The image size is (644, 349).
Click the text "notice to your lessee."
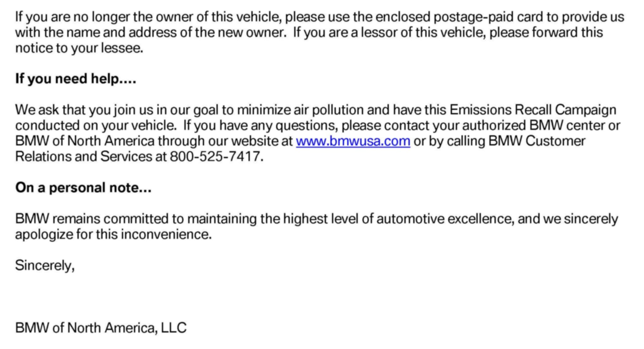click(x=79, y=48)
